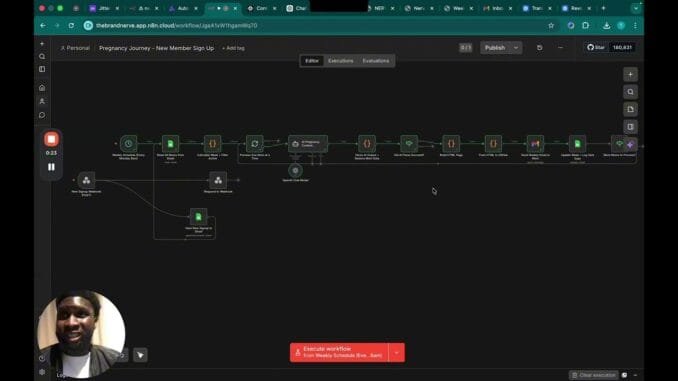Open the browser extensions puzzle icon
This screenshot has height=381, width=678.
tap(585, 26)
